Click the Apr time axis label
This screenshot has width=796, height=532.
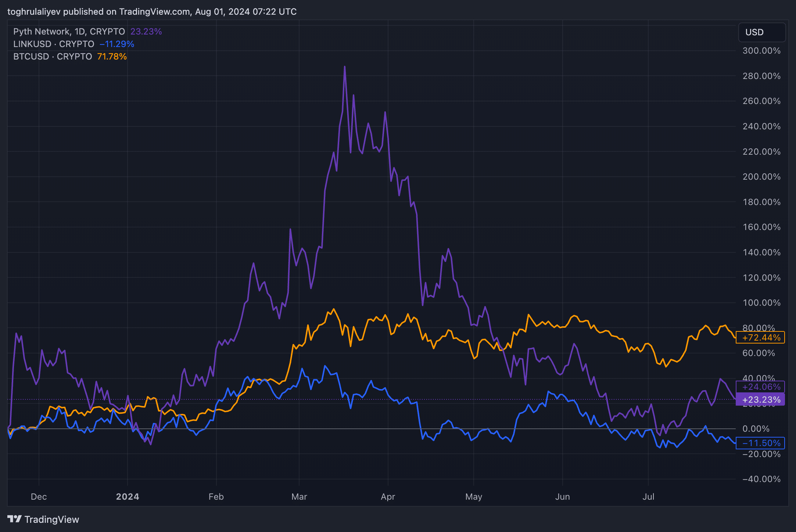(x=388, y=497)
